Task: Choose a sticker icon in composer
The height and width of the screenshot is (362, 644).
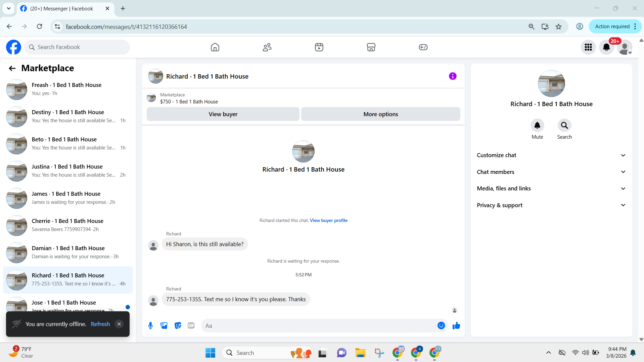Action: 178,325
